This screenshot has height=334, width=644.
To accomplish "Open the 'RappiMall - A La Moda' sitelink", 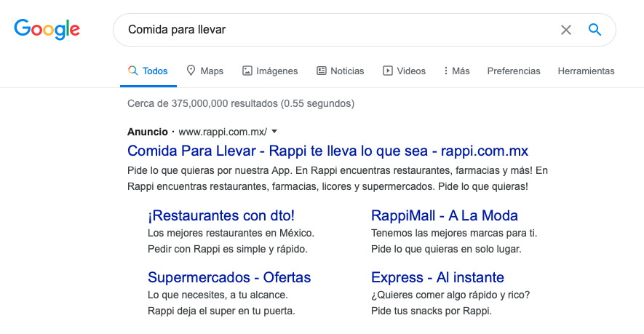I will [445, 215].
